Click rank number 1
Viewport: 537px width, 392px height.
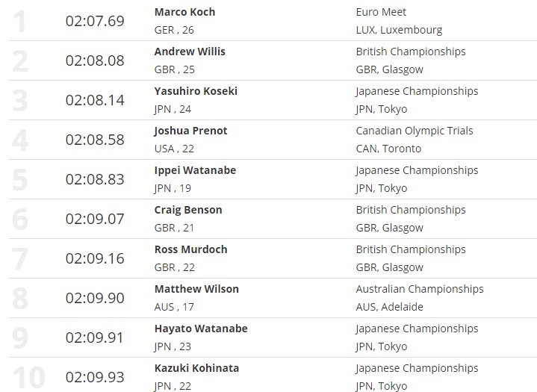coord(20,21)
